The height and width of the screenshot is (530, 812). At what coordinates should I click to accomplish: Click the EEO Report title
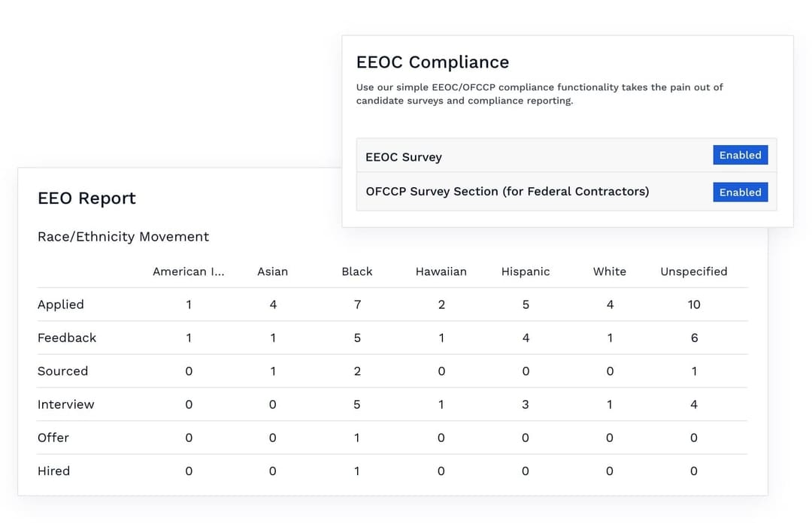point(86,198)
